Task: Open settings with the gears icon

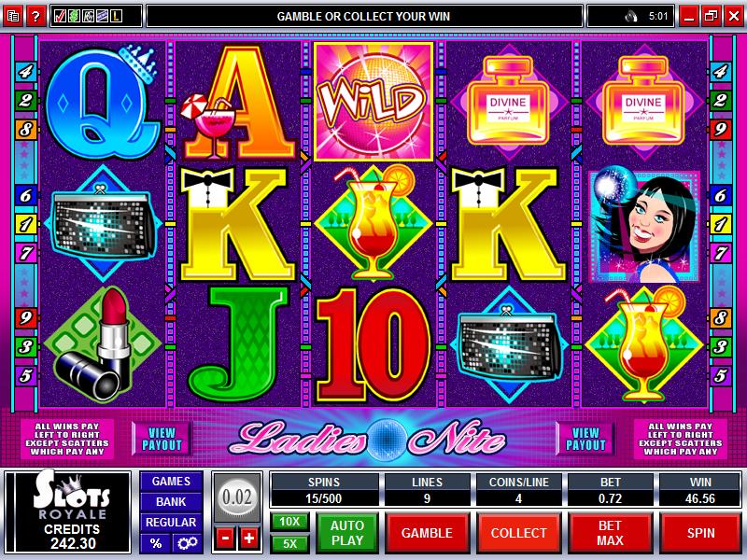Action: (x=188, y=543)
